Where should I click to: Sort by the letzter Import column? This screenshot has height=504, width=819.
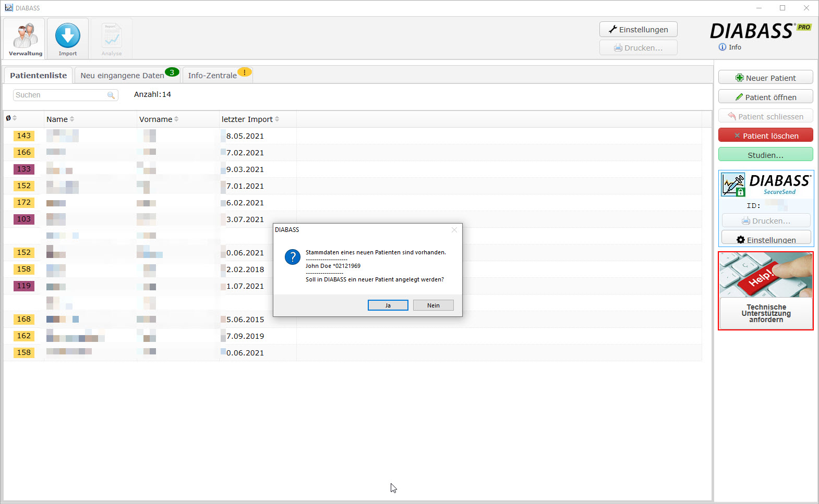click(x=250, y=119)
